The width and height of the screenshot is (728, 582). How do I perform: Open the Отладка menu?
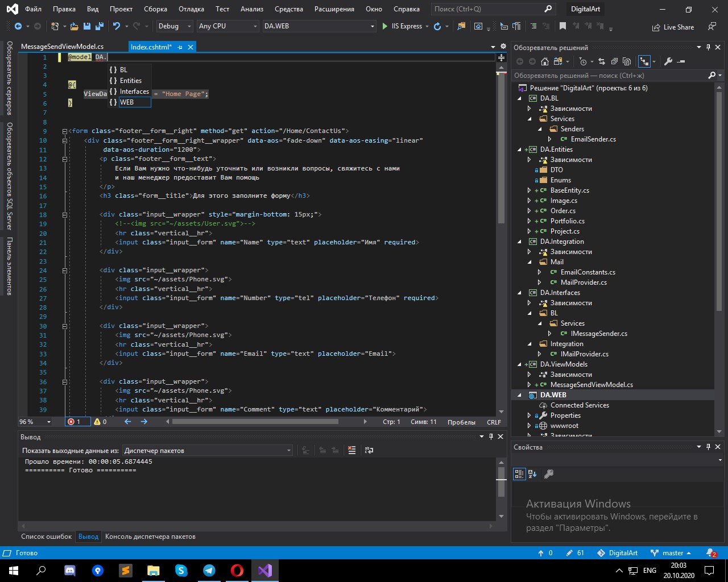191,9
